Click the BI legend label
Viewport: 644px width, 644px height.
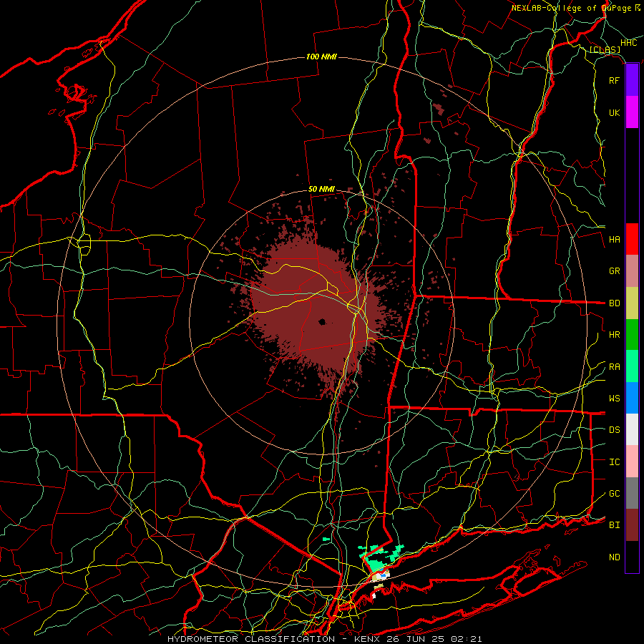[x=614, y=525]
